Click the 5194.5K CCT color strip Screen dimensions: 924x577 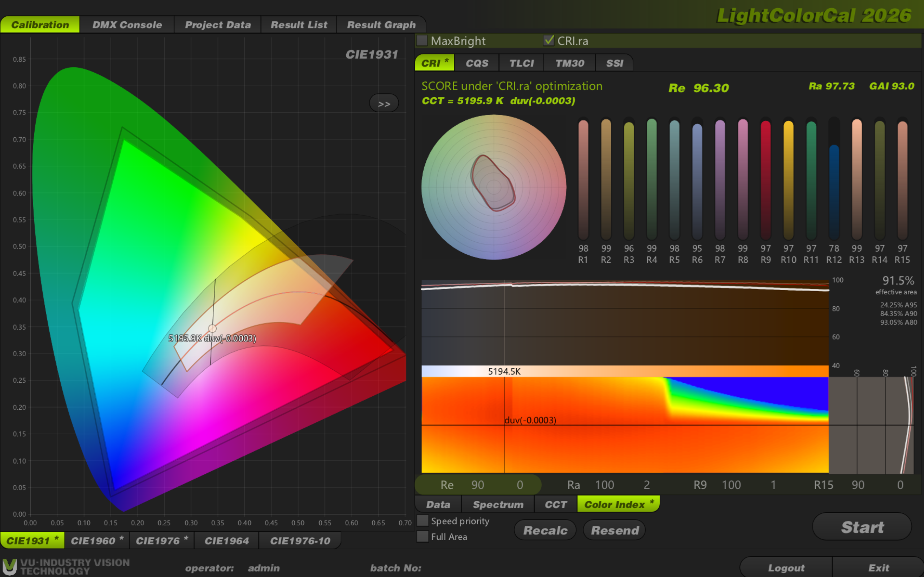pos(625,371)
